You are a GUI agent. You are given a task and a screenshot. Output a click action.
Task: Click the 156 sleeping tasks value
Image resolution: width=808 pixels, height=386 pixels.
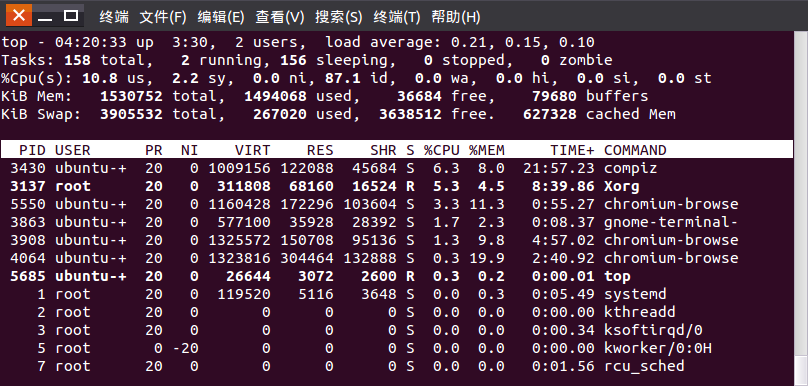pos(293,60)
